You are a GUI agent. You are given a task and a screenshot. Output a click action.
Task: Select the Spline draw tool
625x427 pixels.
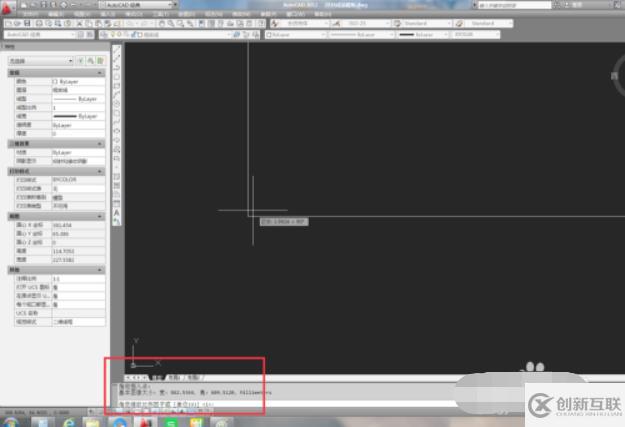(117, 122)
